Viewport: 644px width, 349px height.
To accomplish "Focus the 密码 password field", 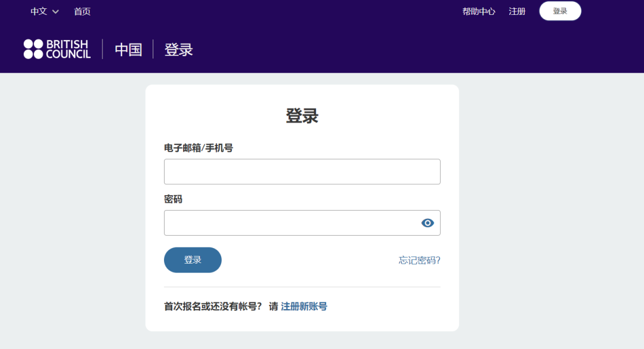I will [302, 223].
